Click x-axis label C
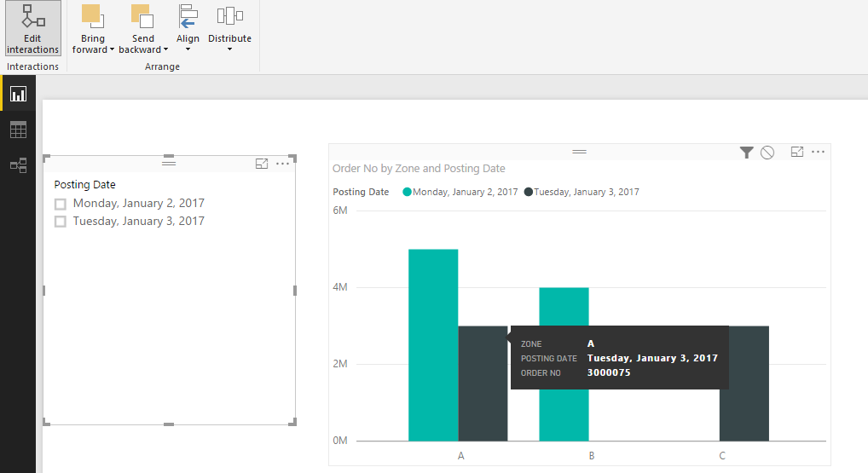The height and width of the screenshot is (473, 868). point(722,456)
